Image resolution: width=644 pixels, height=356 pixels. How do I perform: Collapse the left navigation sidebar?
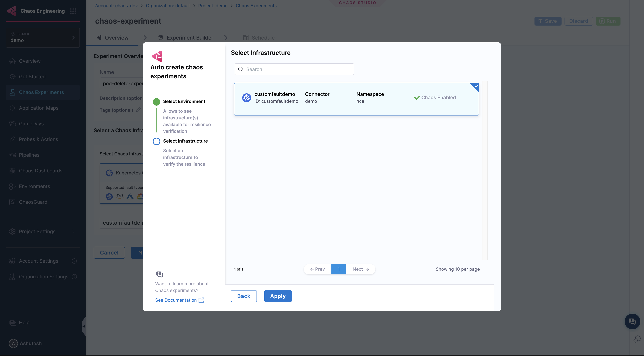pos(84,326)
